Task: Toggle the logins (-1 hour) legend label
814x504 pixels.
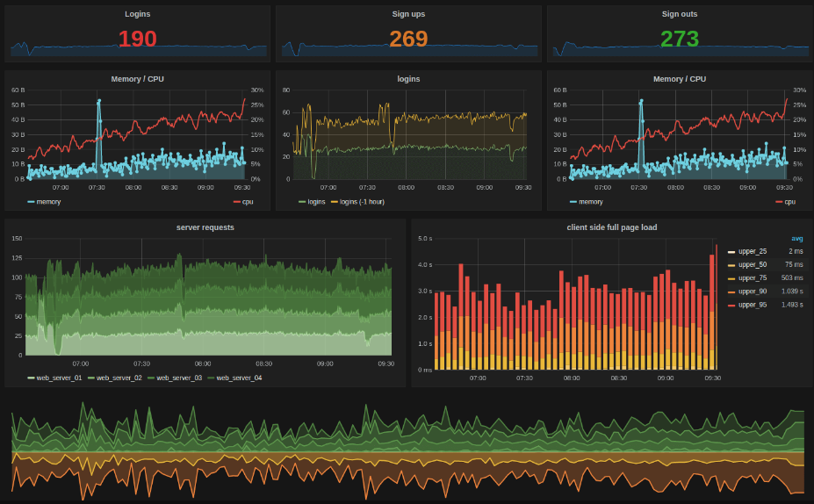Action: click(362, 202)
